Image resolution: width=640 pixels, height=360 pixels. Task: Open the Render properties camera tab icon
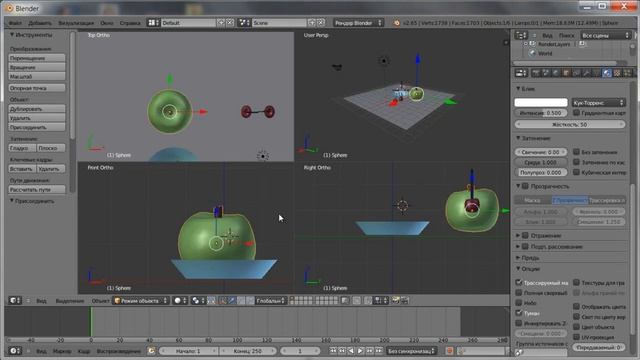(536, 73)
